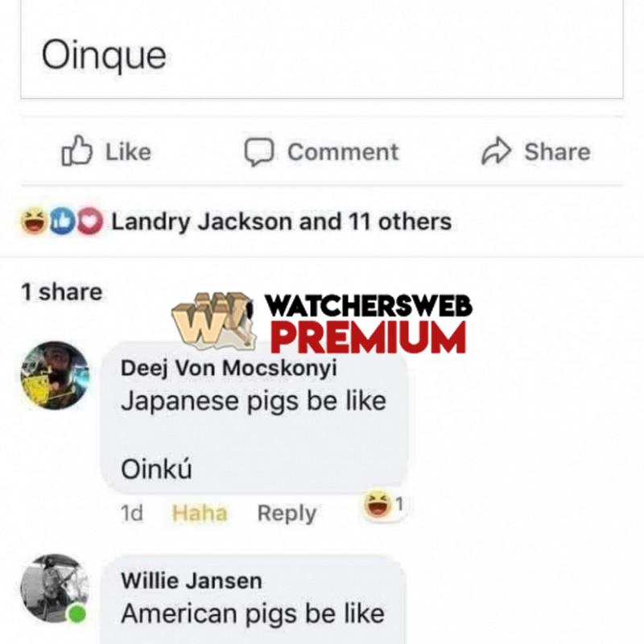Click the thumbs-up Like icon
The height and width of the screenshot is (644, 644).
pos(76,151)
